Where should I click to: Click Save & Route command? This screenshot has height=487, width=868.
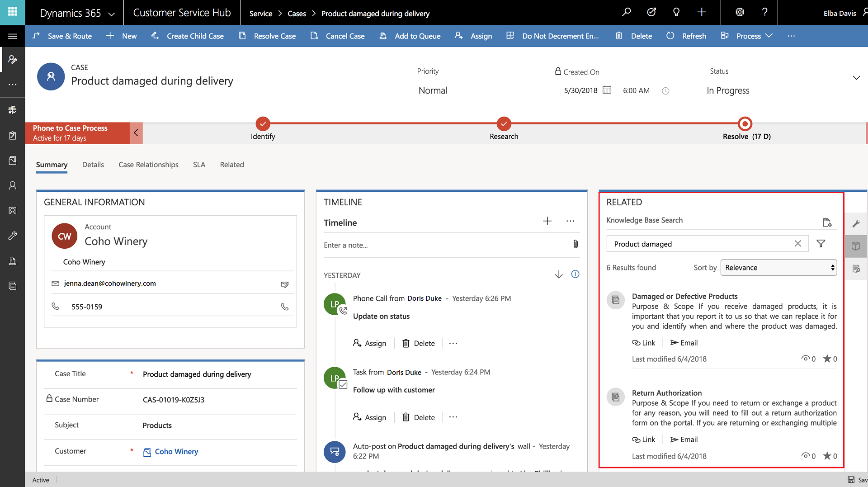[x=62, y=36]
